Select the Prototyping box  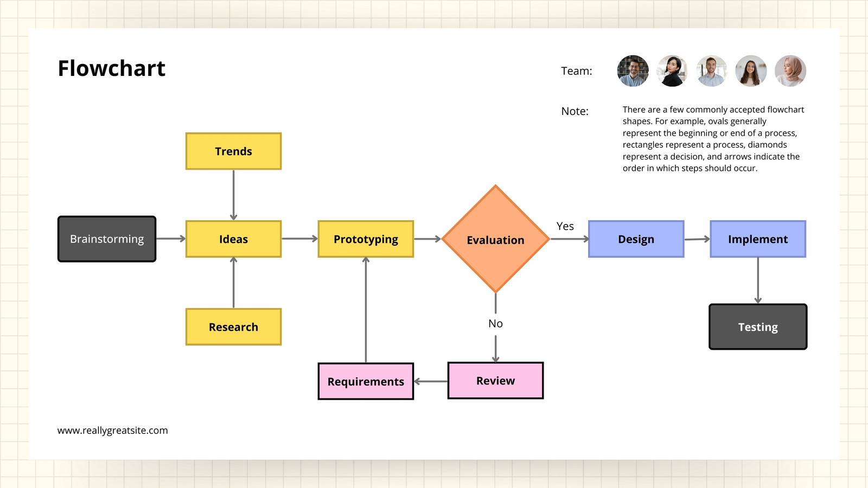pos(366,239)
